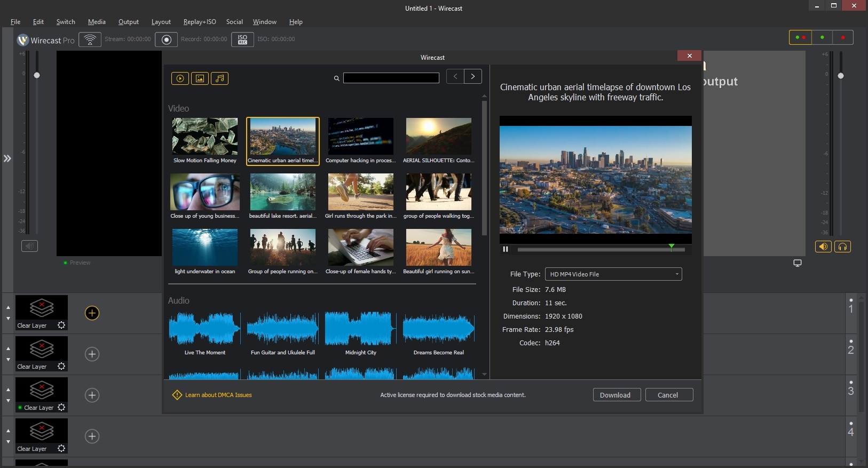Toggle headphone monitoring icon
The width and height of the screenshot is (868, 468).
coord(842,247)
